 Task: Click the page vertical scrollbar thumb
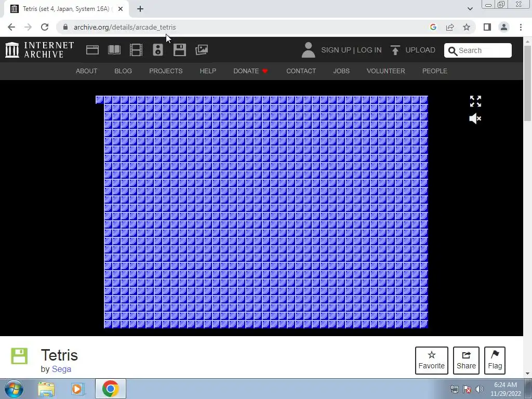tap(528, 83)
